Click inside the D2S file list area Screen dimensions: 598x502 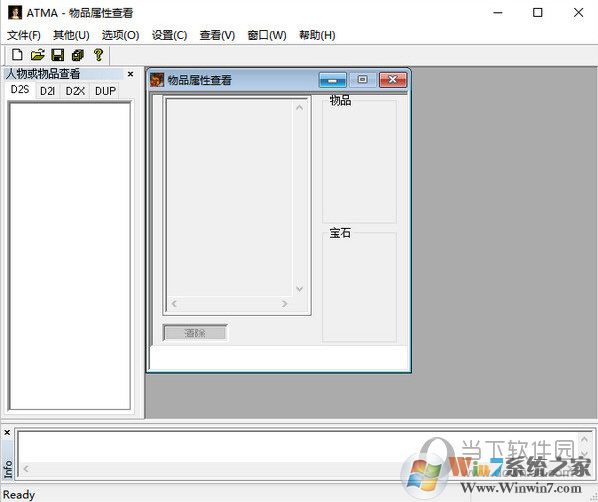(x=70, y=256)
